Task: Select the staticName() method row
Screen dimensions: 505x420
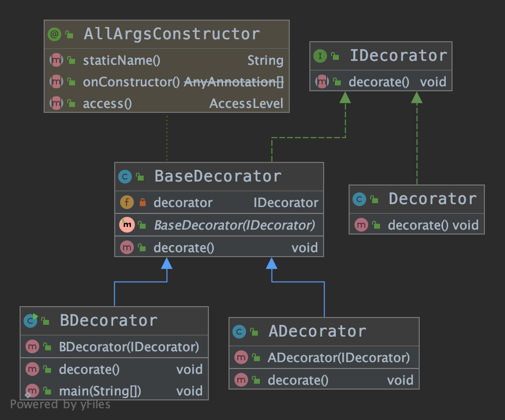Action: [x=167, y=60]
